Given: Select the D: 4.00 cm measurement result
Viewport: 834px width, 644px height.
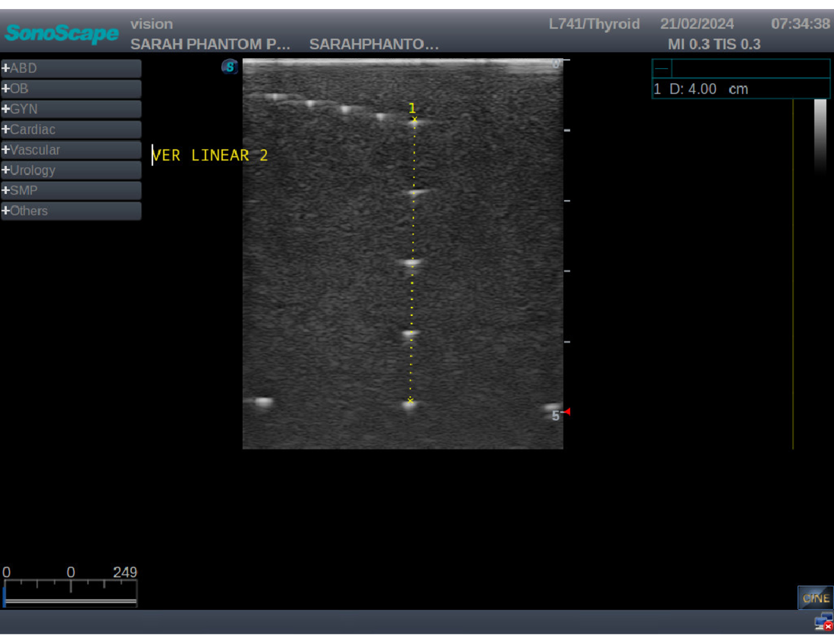Looking at the screenshot, I should (701, 90).
